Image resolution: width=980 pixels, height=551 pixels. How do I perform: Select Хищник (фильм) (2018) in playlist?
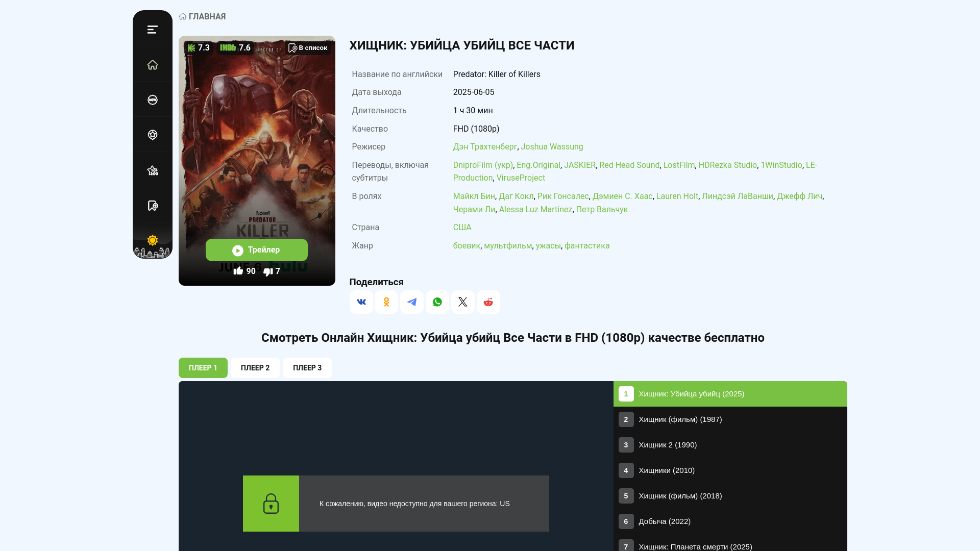pos(730,496)
